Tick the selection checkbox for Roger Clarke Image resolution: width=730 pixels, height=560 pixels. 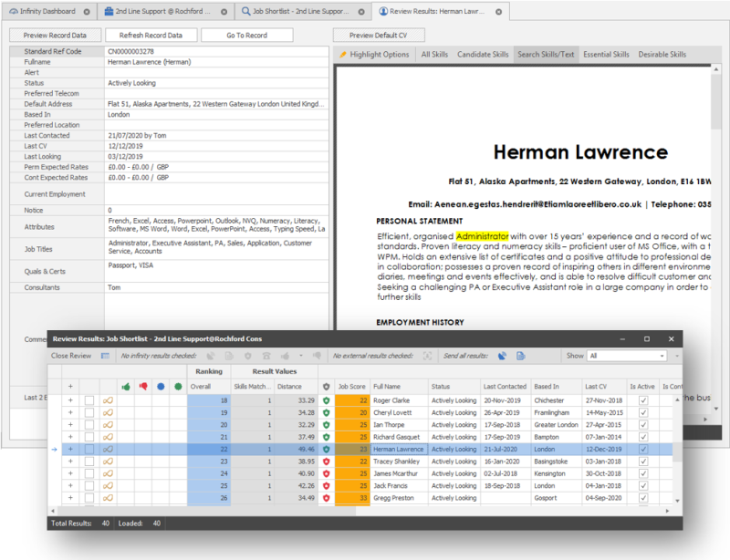point(89,399)
